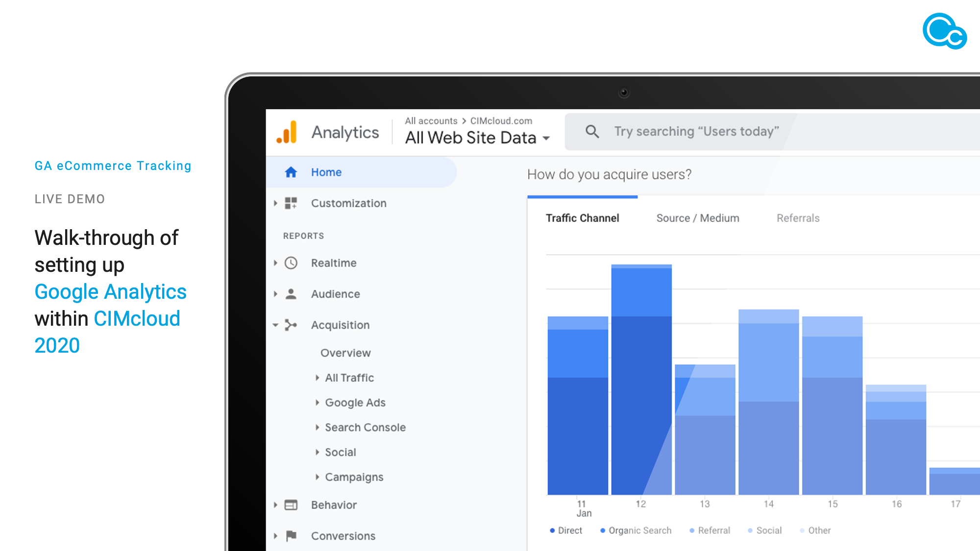The width and height of the screenshot is (980, 551).
Task: Click the Customization dashboard grid icon
Action: tap(291, 203)
